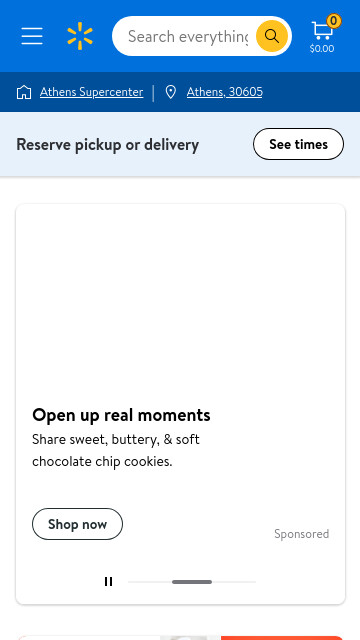Focus the Search everything input field
This screenshot has height=640, width=360.
tap(188, 36)
